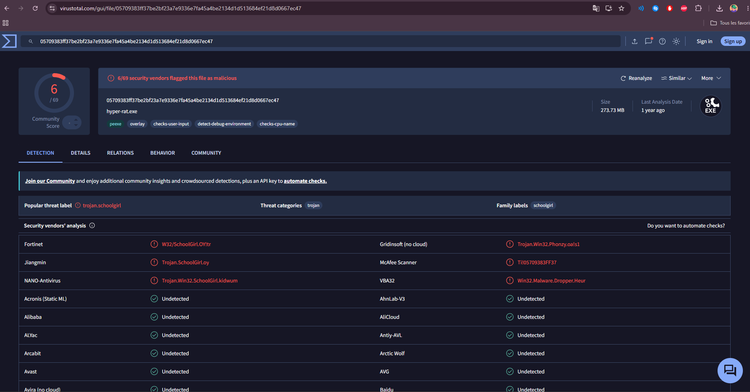Click the McAfee Scanner vendor name
Screen dimensions: 750x392
point(398,262)
